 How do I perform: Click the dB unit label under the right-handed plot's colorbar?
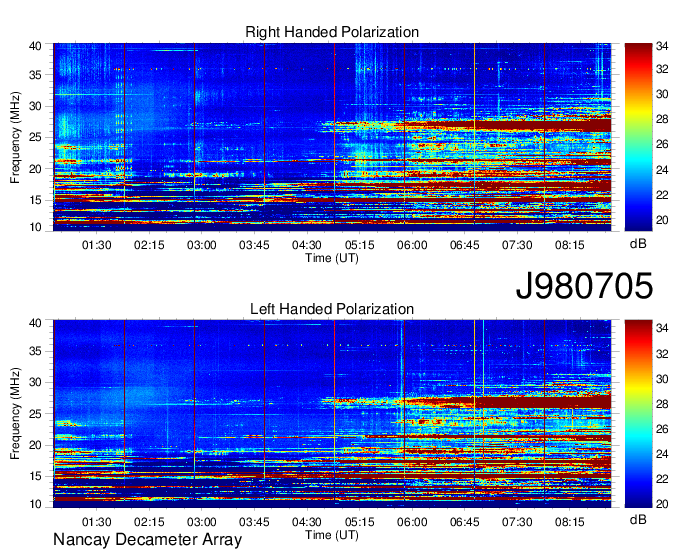638,244
